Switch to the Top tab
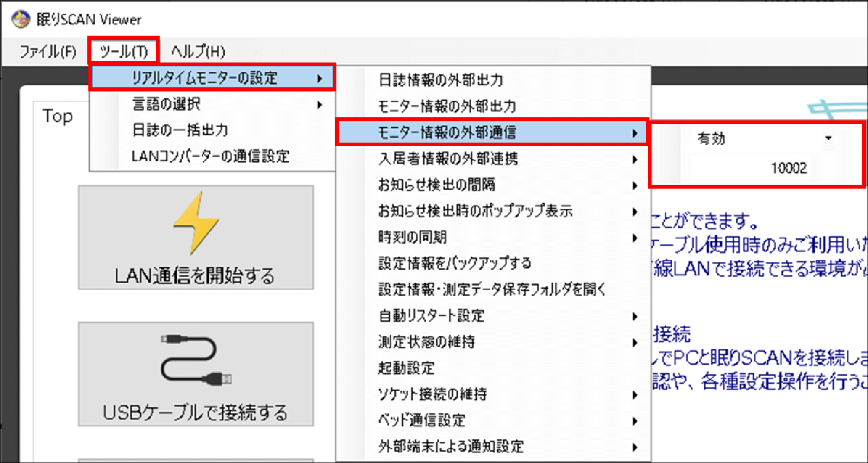Screen dimensions: 868x463 click(x=57, y=116)
